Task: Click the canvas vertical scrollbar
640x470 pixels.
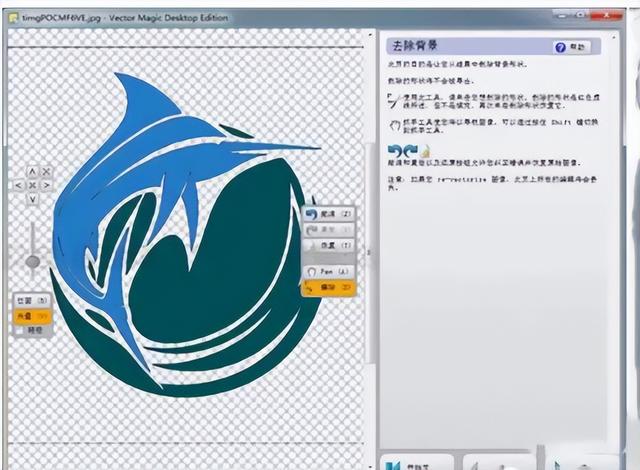Action: point(370,253)
